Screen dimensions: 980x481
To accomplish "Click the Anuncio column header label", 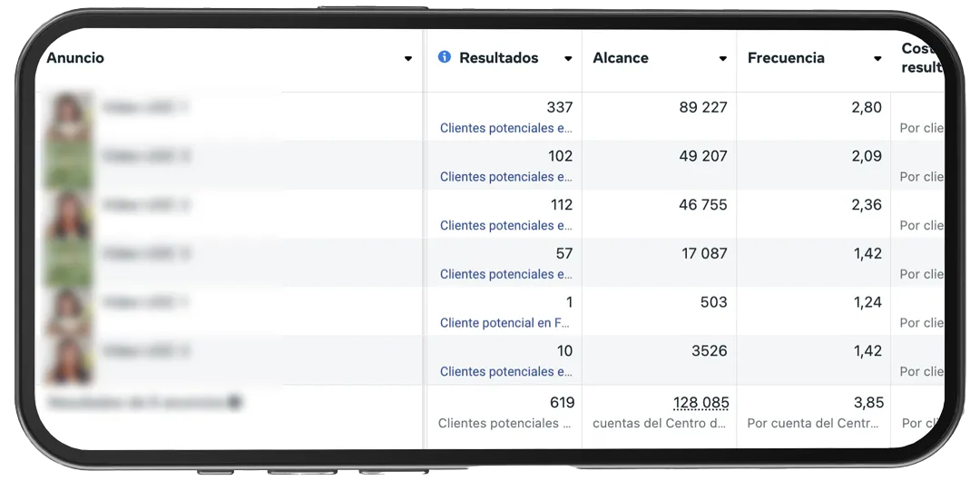I will click(75, 57).
